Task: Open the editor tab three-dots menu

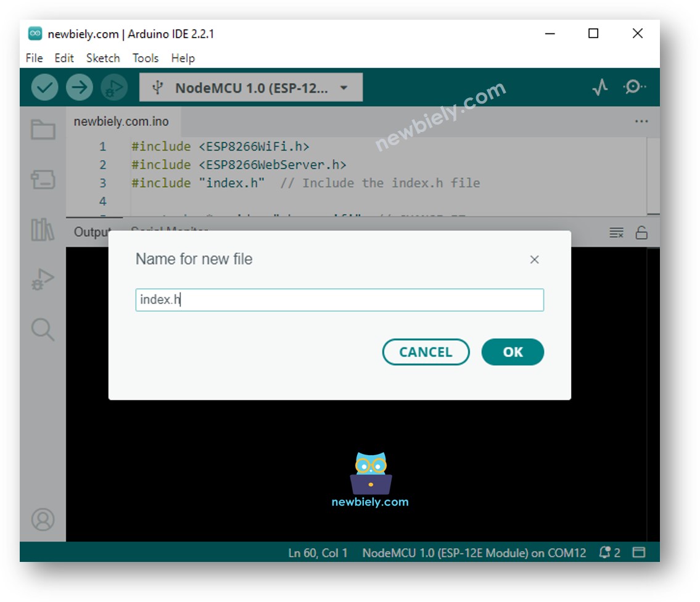Action: pyautogui.click(x=641, y=122)
